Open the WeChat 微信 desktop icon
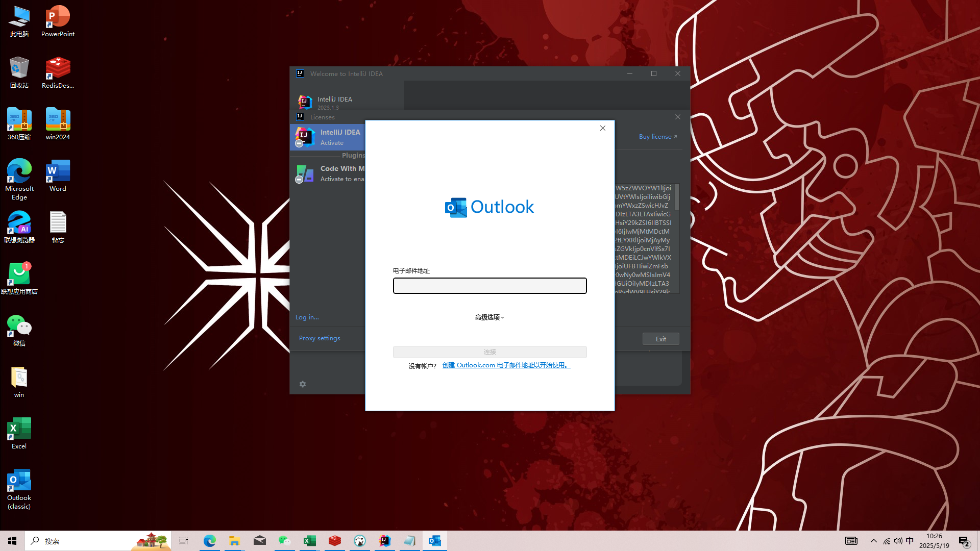Viewport: 980px width, 551px height. point(19,331)
